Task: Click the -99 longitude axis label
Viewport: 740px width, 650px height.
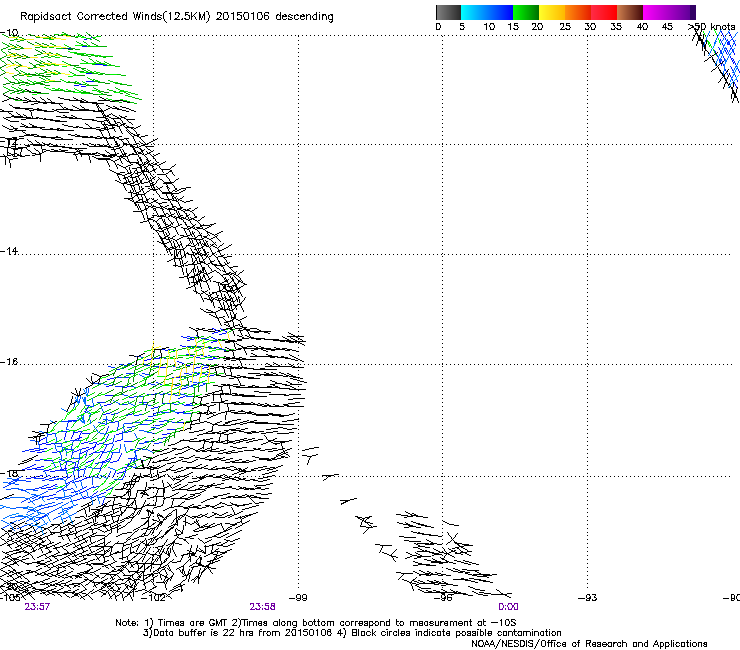Action: click(x=298, y=598)
